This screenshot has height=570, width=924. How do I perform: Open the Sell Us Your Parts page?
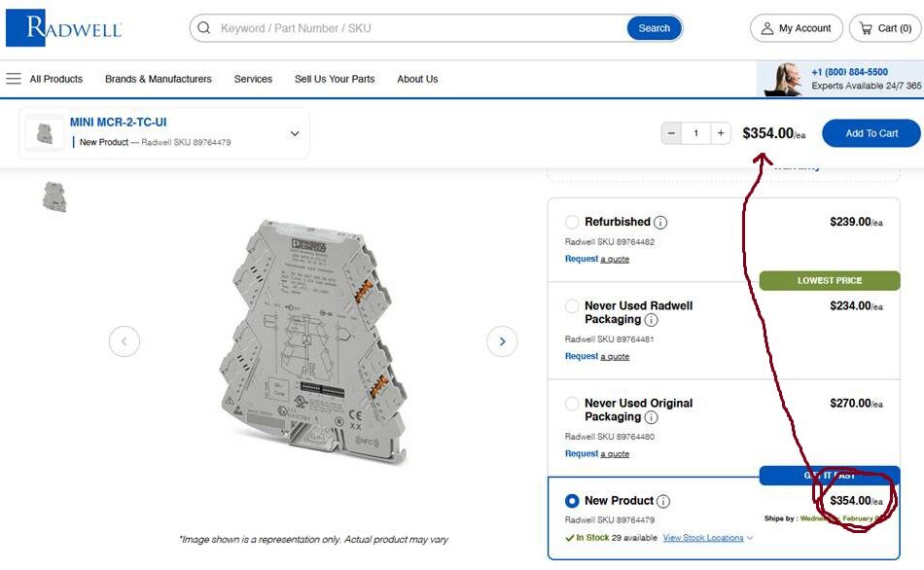pyautogui.click(x=335, y=79)
